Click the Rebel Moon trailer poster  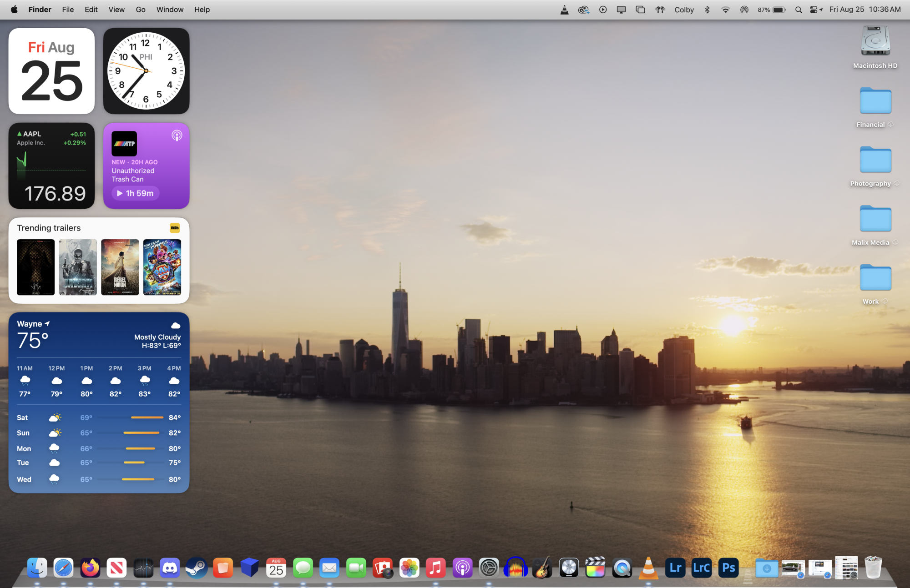(120, 267)
